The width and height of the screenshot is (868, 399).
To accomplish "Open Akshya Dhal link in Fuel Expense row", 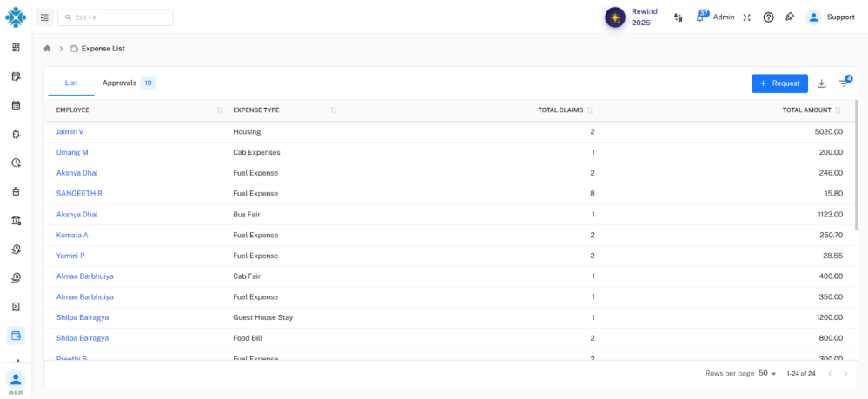I will click(77, 173).
